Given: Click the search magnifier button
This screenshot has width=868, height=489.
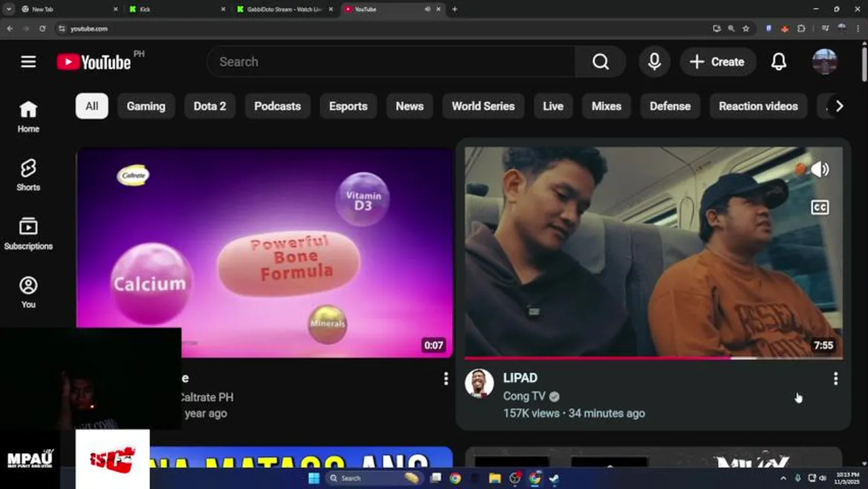Looking at the screenshot, I should coord(600,62).
